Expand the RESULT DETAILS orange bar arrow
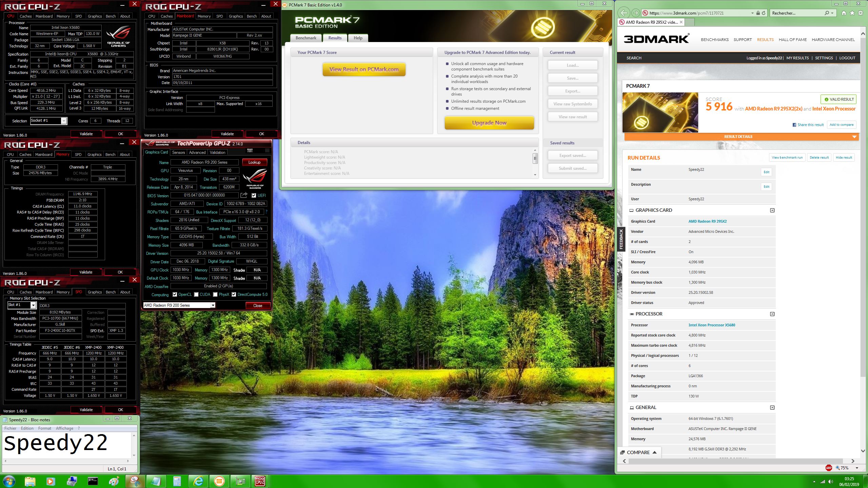The width and height of the screenshot is (868, 488). click(854, 137)
